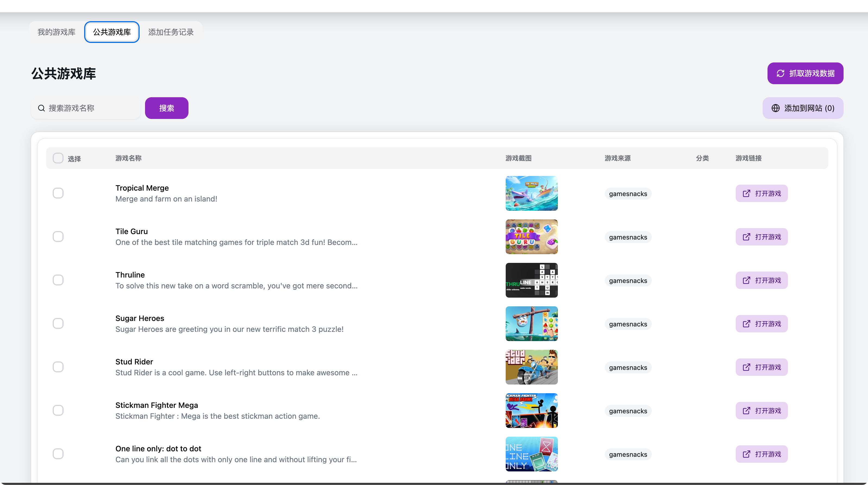Screen dimensions: 868x485
Task: Click the globe icon in 添加到网站 button
Action: coord(776,108)
